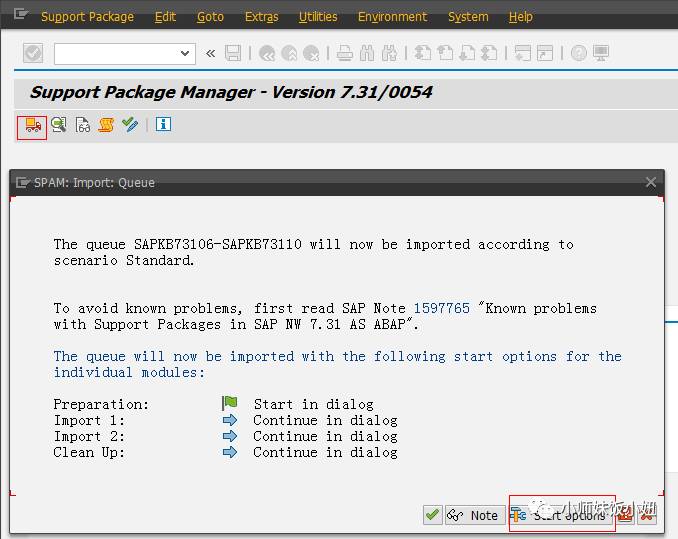The width and height of the screenshot is (678, 539).
Task: Open the Support Package menu
Action: [87, 17]
